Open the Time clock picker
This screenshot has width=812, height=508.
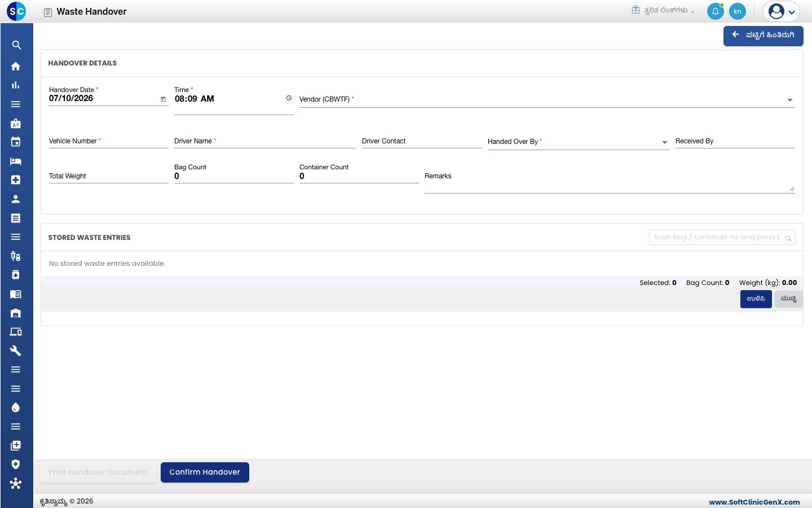click(289, 98)
